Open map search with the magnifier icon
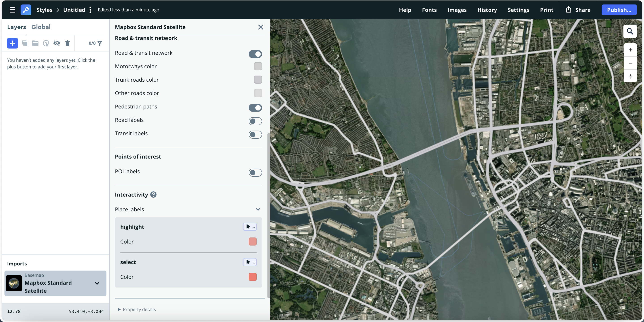This screenshot has width=644, height=322. (631, 31)
